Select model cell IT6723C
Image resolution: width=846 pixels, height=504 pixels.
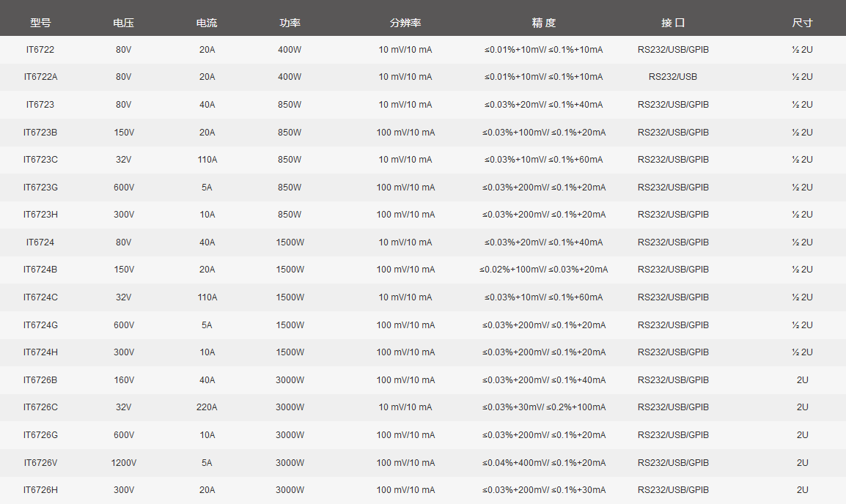[x=40, y=160]
